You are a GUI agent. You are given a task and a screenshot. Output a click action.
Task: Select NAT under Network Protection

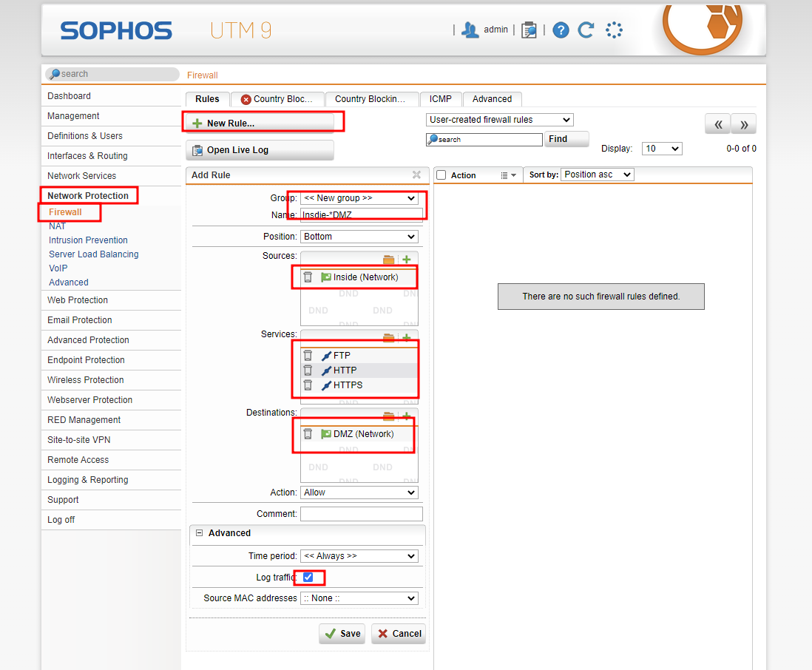pyautogui.click(x=58, y=226)
